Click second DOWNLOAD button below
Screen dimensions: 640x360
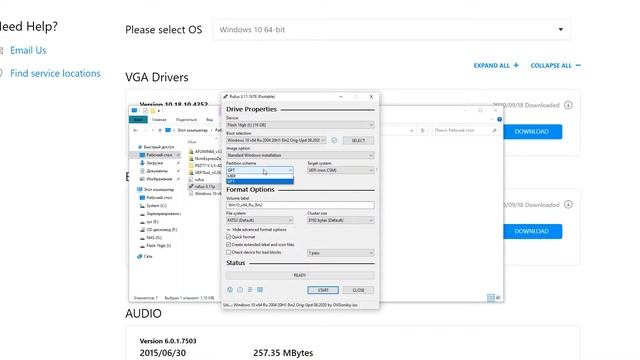532,231
